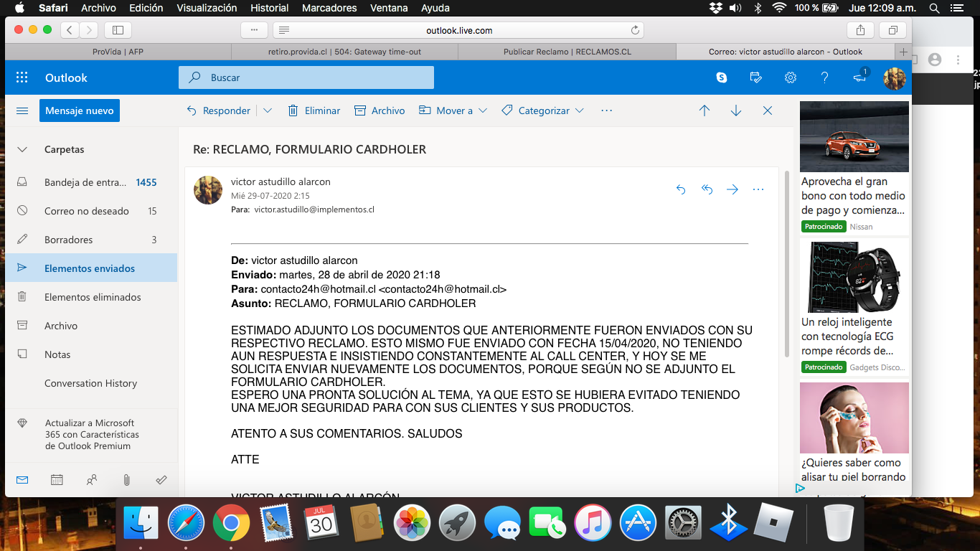980x551 pixels.
Task: Collapse the Carpetas folder list
Action: [x=22, y=149]
